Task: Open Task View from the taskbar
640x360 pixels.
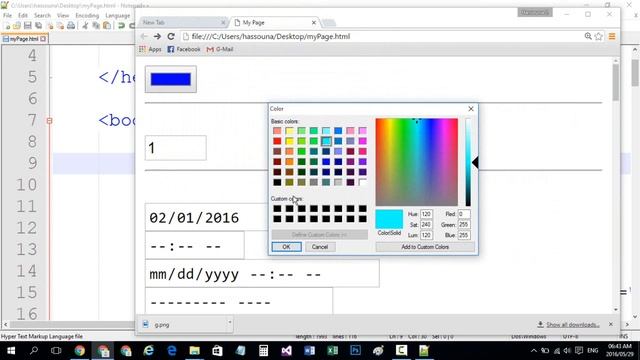Action: point(56,351)
